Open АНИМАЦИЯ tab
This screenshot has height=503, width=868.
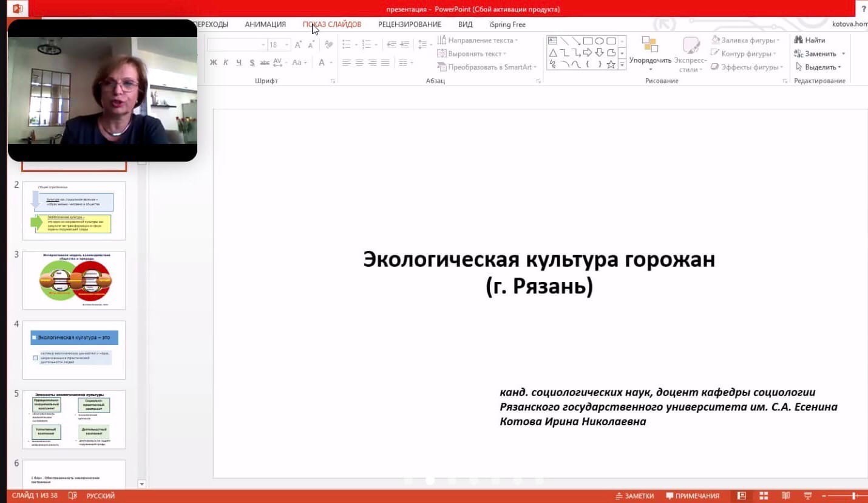[x=265, y=24]
